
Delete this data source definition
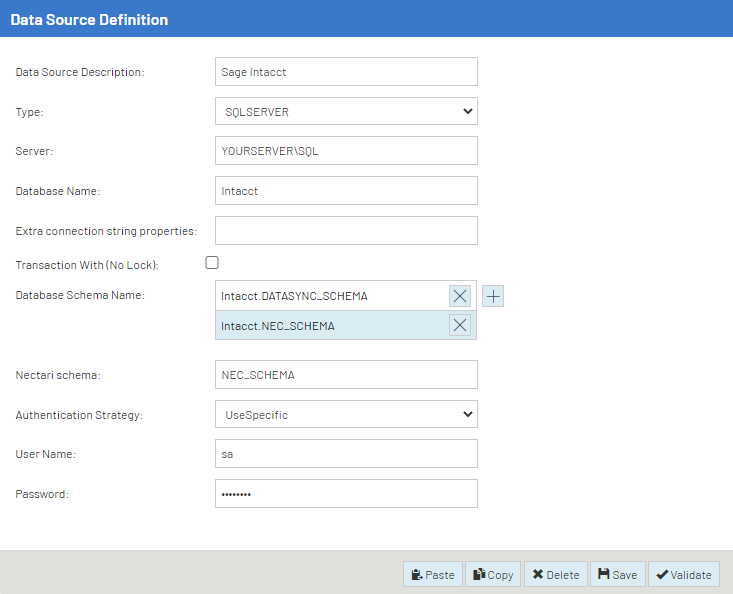point(556,575)
